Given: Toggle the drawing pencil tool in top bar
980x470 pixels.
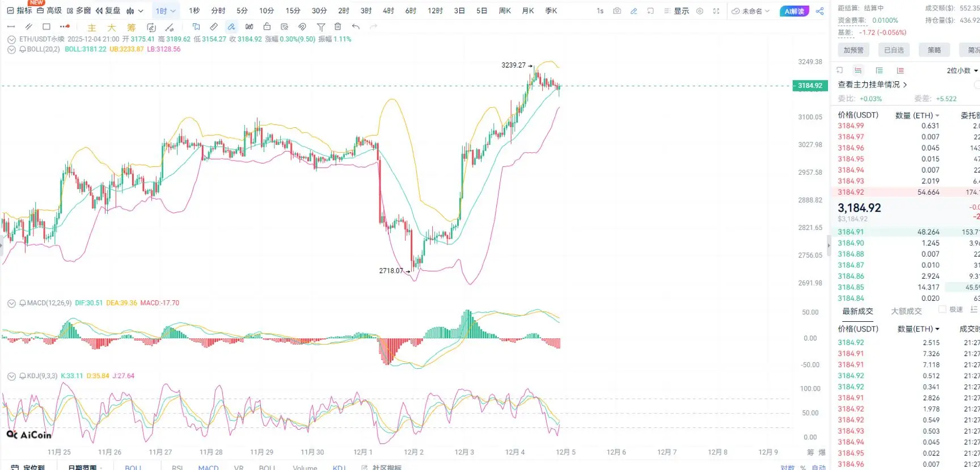Looking at the screenshot, I should [x=634, y=11].
